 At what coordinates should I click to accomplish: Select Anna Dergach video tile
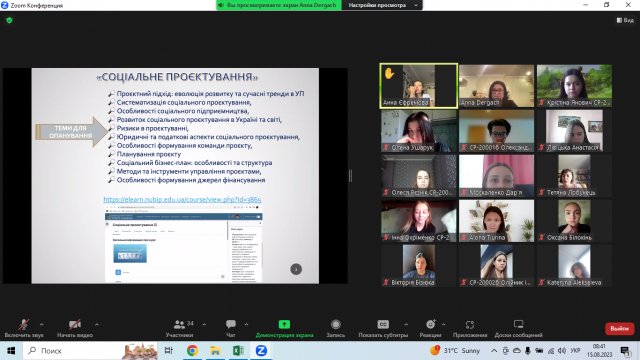pos(496,86)
